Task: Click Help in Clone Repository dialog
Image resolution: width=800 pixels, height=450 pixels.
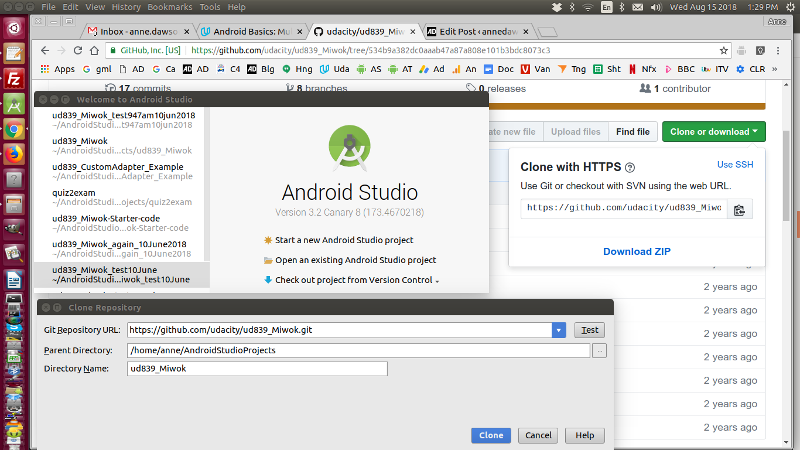Action: point(585,435)
